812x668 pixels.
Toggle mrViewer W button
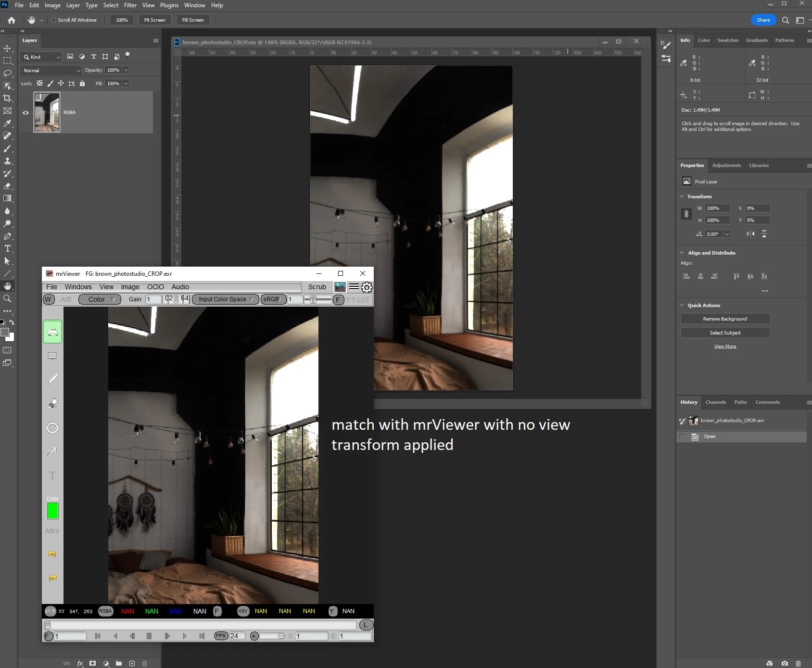pos(48,299)
